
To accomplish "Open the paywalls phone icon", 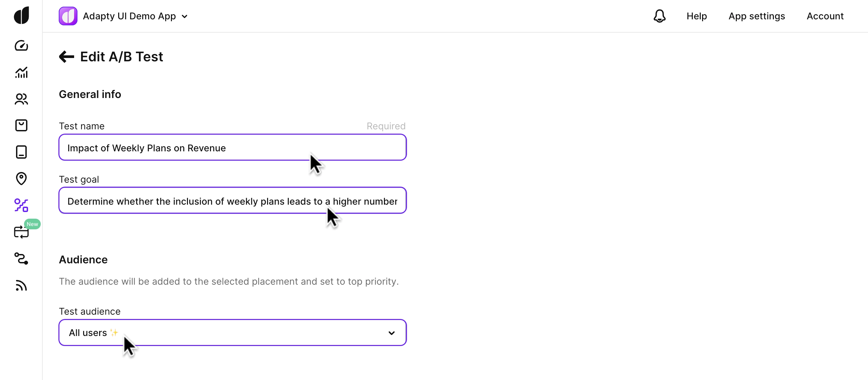I will [21, 152].
